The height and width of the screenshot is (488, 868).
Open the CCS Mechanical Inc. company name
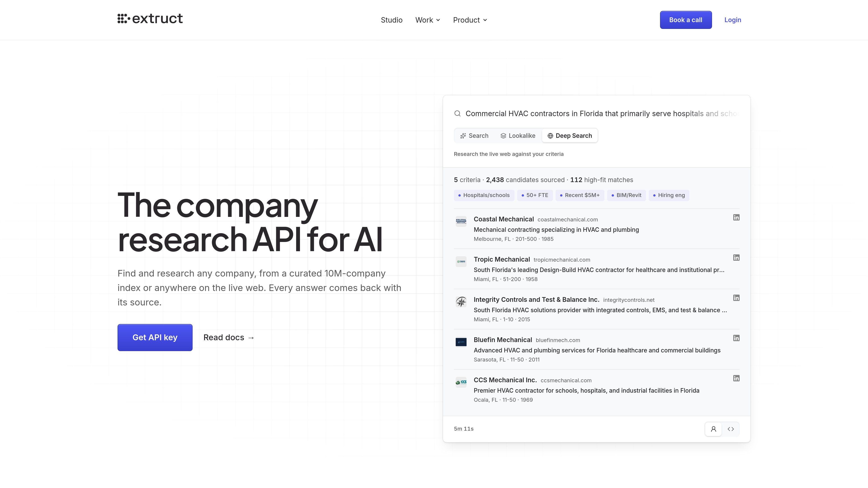coord(505,380)
